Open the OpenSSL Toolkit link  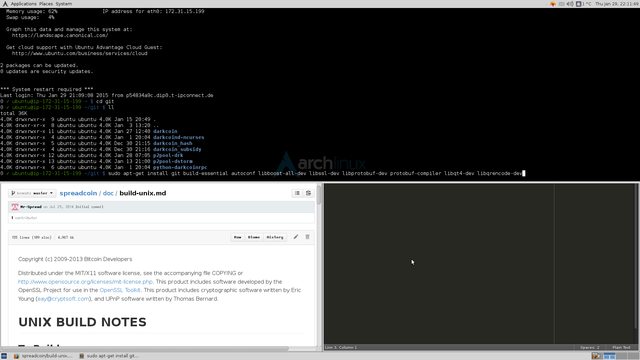[x=120, y=290]
